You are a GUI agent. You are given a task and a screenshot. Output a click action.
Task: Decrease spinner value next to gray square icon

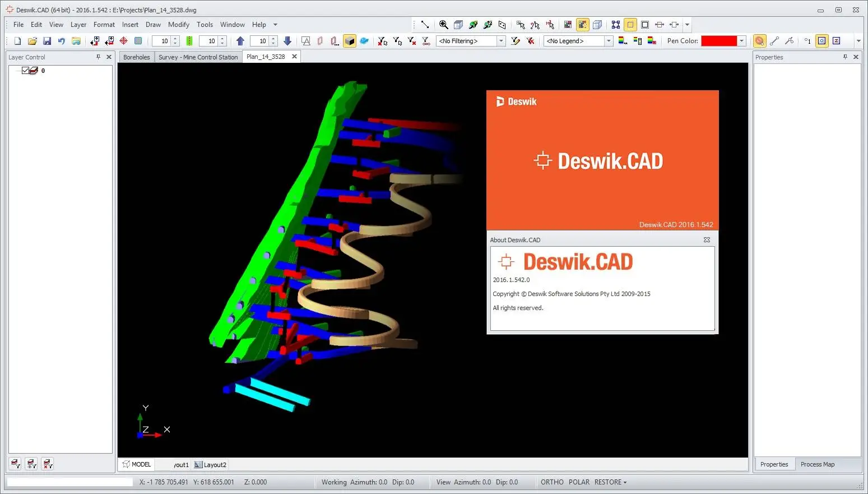pos(175,44)
